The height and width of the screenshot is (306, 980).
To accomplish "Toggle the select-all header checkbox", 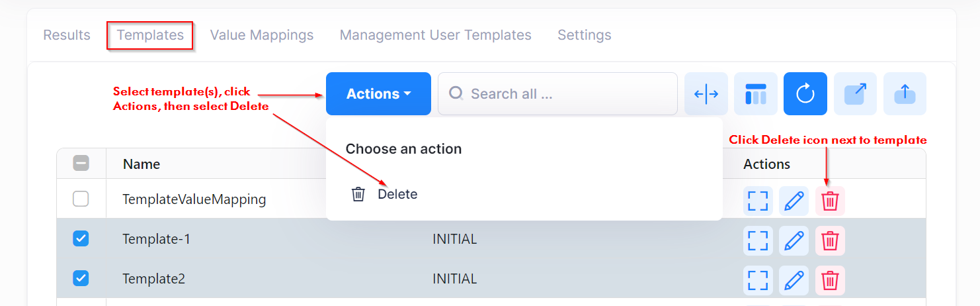I will (x=81, y=163).
